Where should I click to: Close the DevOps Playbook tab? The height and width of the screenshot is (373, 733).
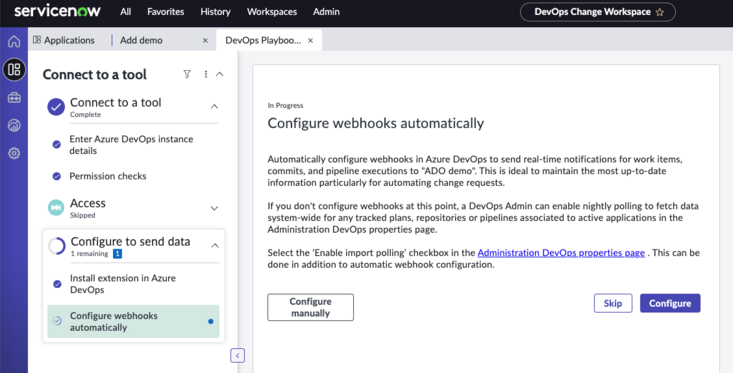(310, 41)
